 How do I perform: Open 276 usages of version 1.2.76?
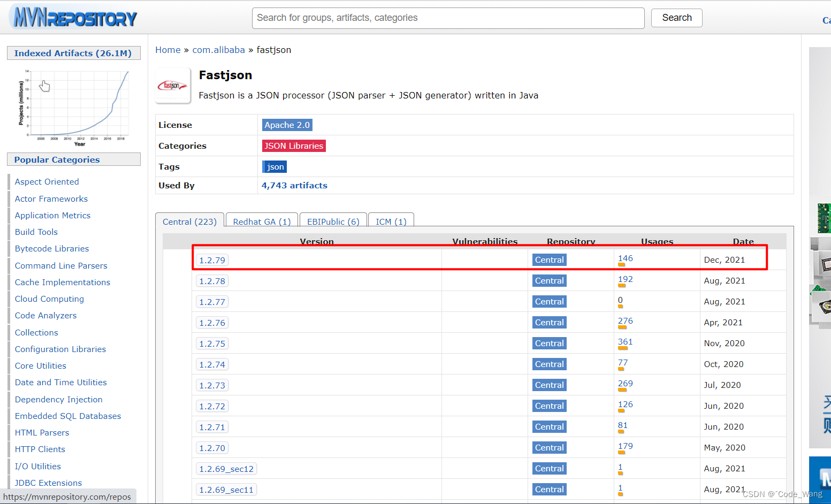tap(625, 321)
